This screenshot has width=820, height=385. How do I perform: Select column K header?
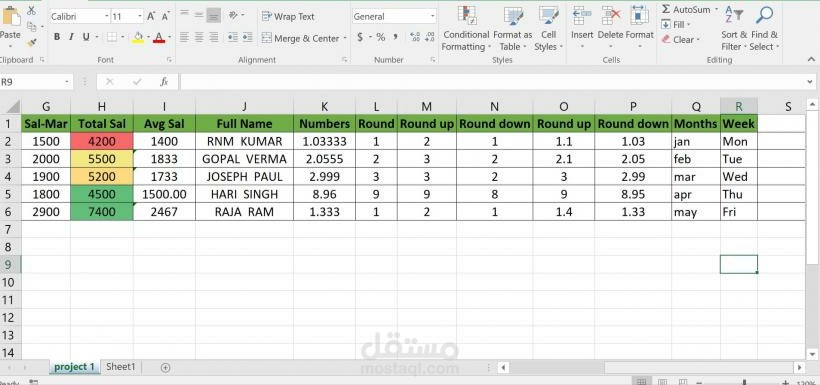click(x=324, y=107)
